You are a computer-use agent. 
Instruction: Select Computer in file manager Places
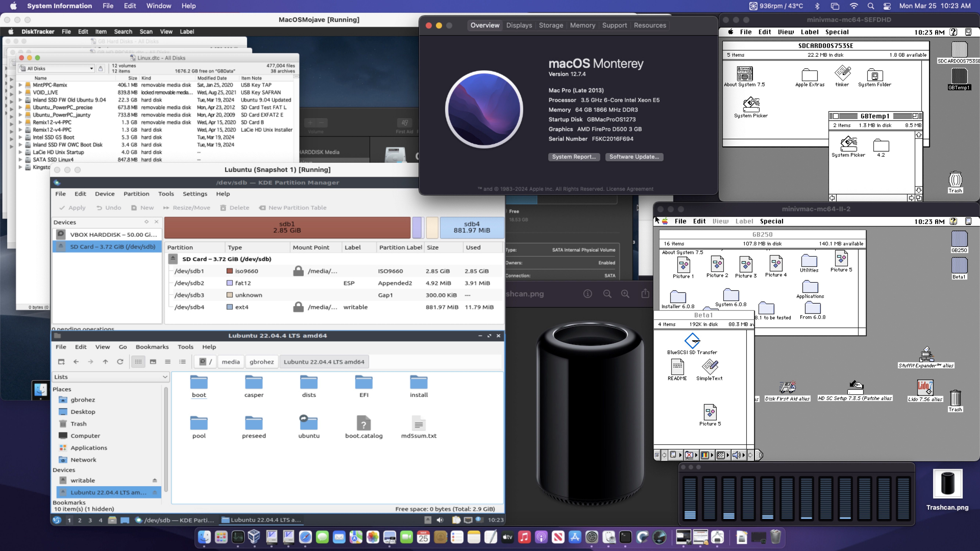[85, 436]
